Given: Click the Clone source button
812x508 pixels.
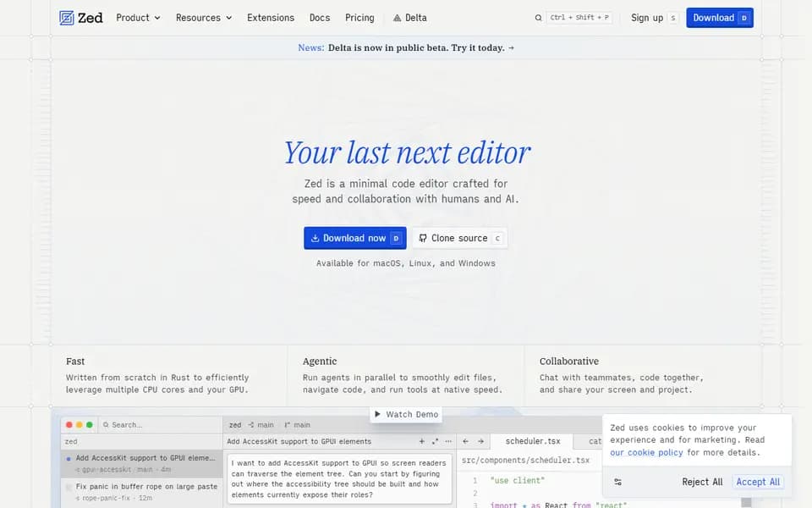Looking at the screenshot, I should pyautogui.click(x=460, y=238).
